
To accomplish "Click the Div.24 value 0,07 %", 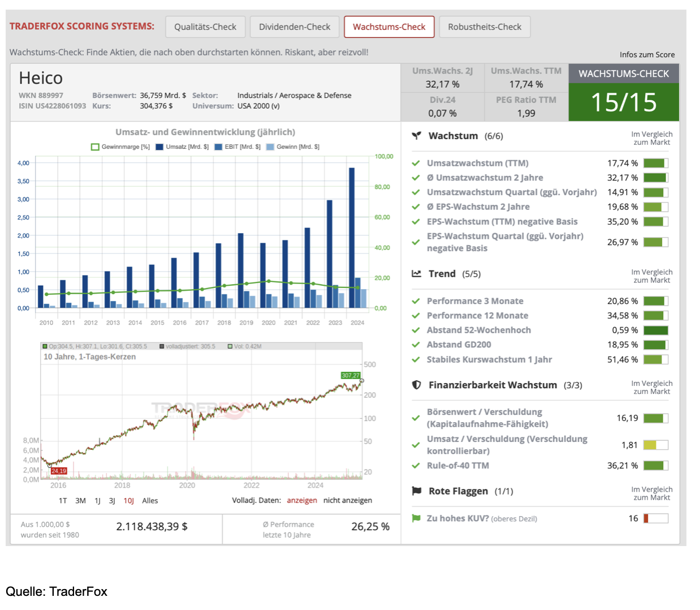I will [x=442, y=113].
